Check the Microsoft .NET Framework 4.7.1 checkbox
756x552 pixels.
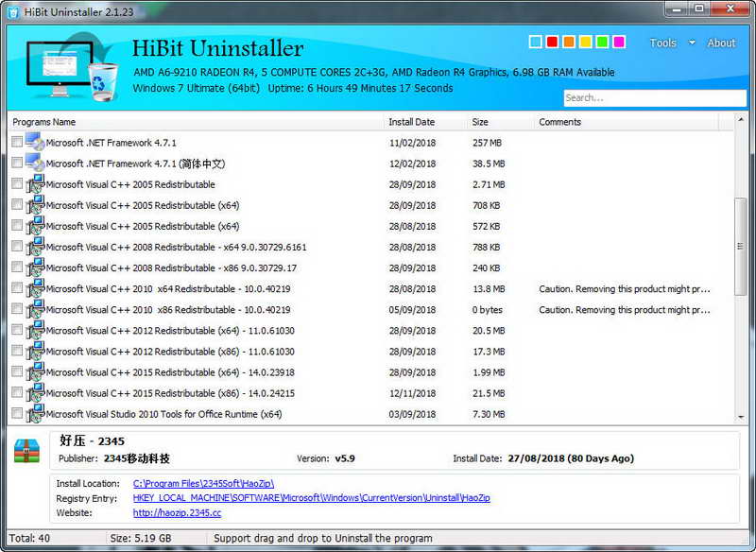pos(17,141)
